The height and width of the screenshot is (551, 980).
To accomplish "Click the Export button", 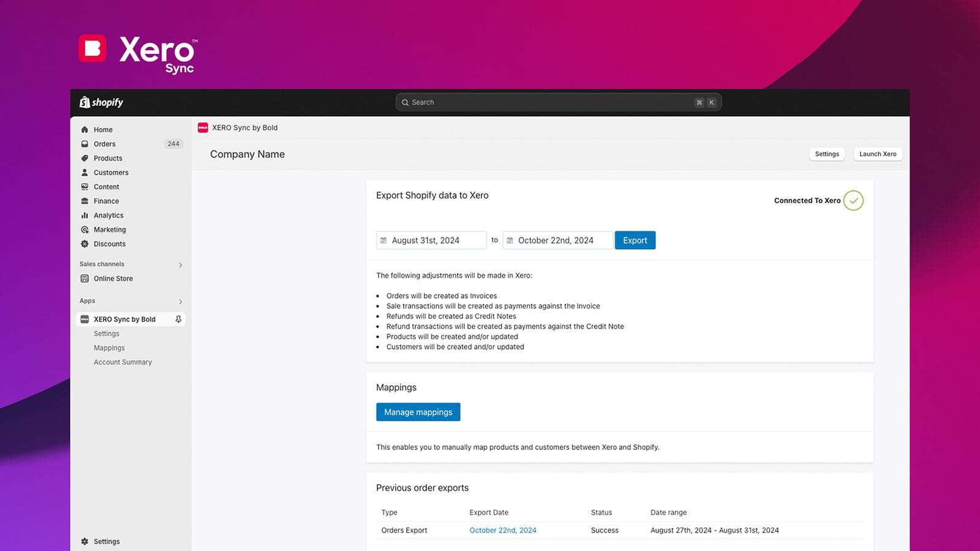I will [x=635, y=240].
